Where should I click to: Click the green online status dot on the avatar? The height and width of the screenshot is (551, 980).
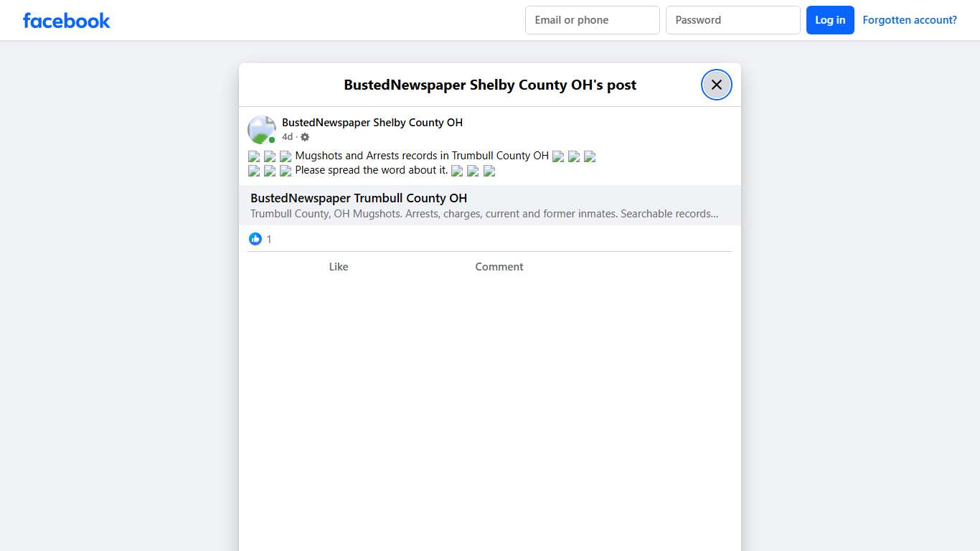click(x=272, y=140)
